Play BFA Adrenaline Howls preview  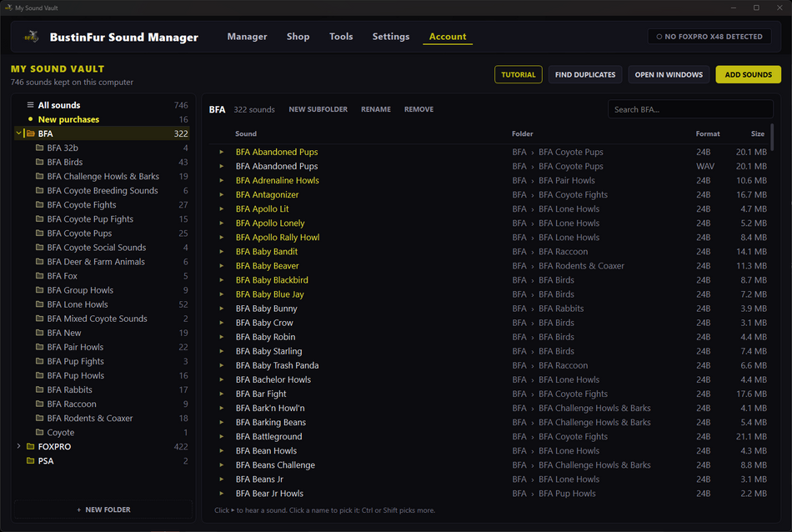click(x=221, y=180)
